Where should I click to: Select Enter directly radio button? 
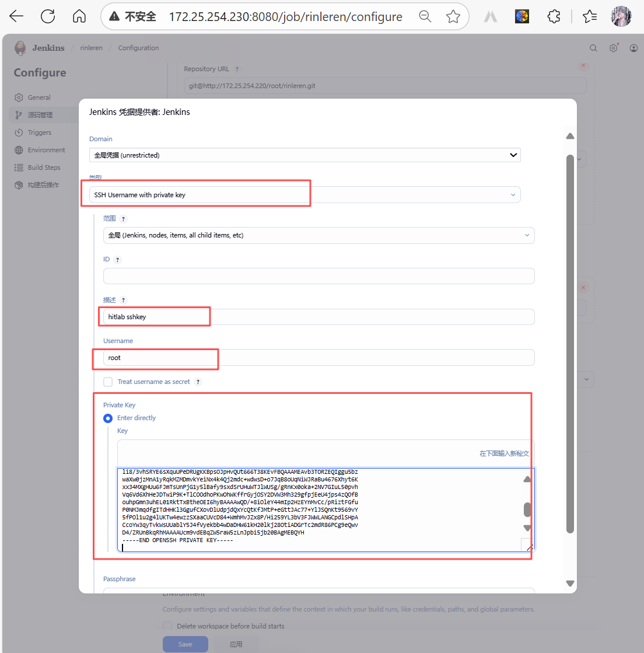(x=108, y=418)
